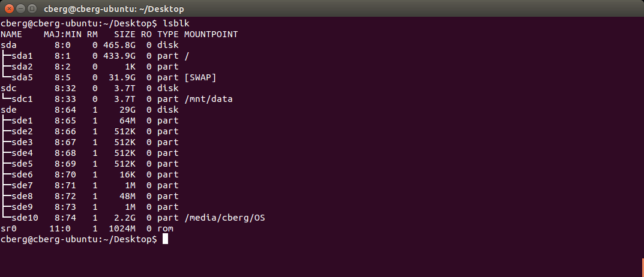
Task: Close the terminal window
Action: click(x=9, y=8)
